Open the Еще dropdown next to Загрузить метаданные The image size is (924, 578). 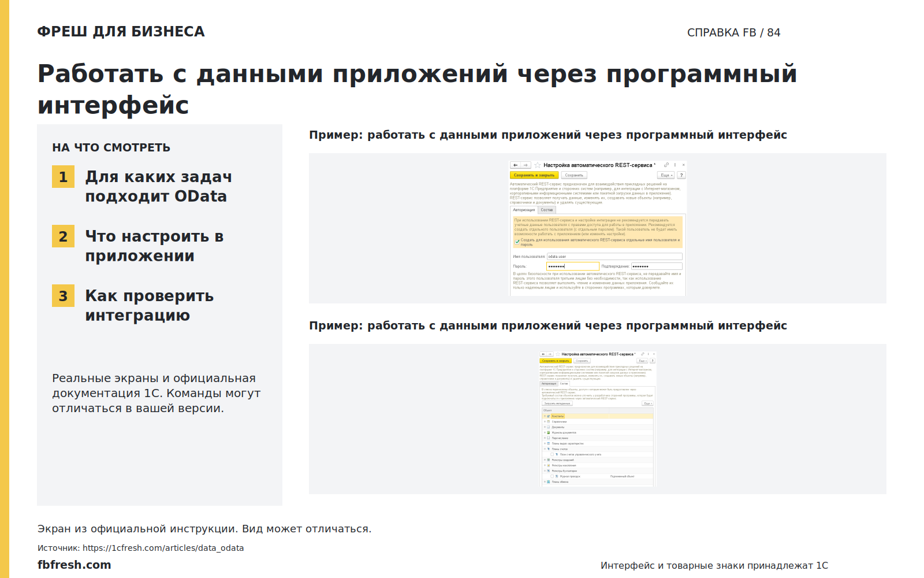pyautogui.click(x=647, y=403)
